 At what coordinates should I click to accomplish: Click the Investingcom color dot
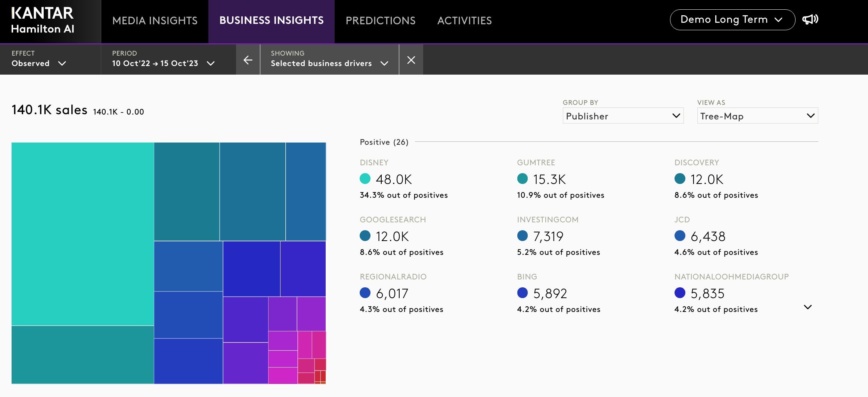point(522,236)
